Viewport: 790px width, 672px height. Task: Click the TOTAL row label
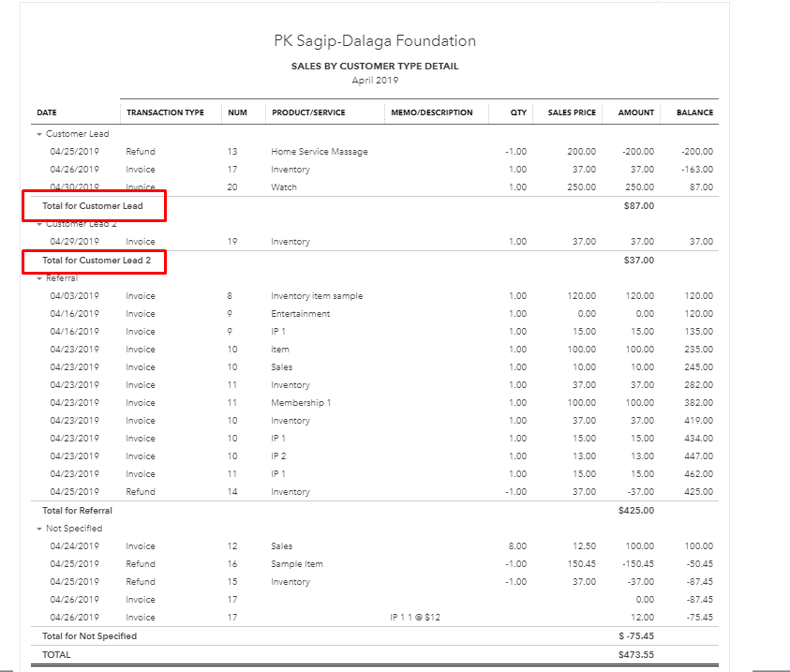pyautogui.click(x=56, y=655)
